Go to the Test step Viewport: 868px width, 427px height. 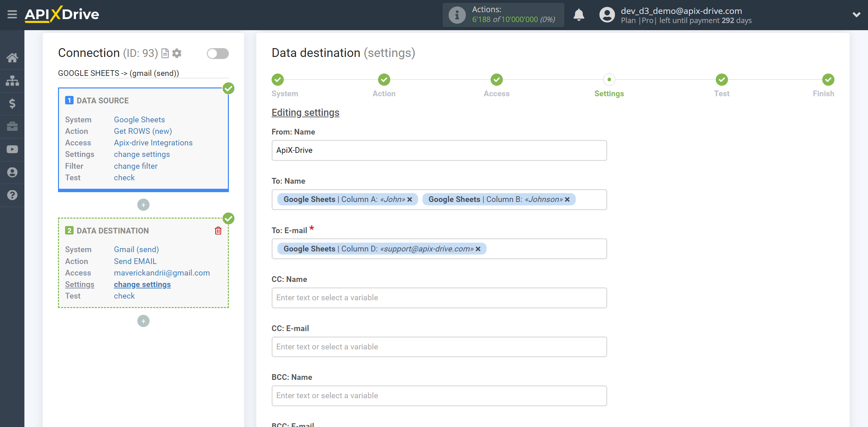(722, 80)
